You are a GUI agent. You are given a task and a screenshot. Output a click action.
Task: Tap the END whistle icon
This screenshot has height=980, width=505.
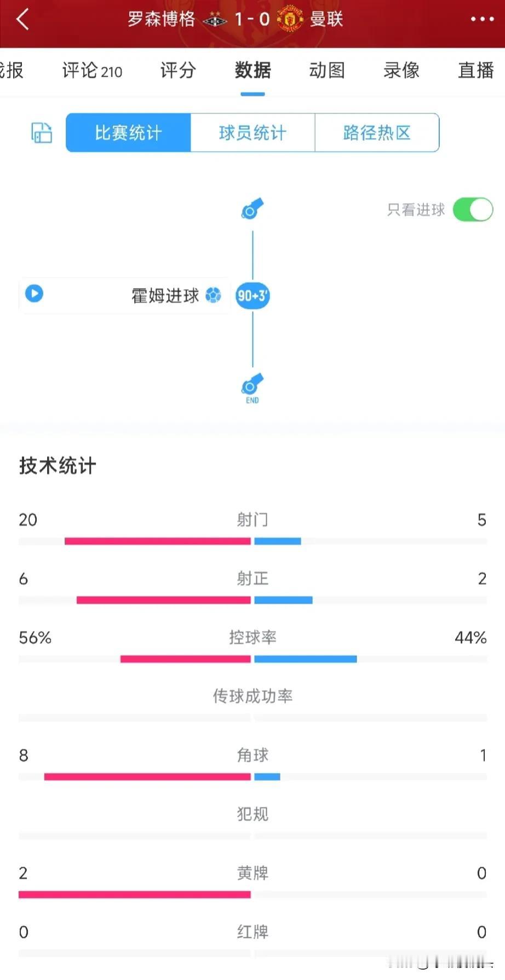click(x=252, y=388)
